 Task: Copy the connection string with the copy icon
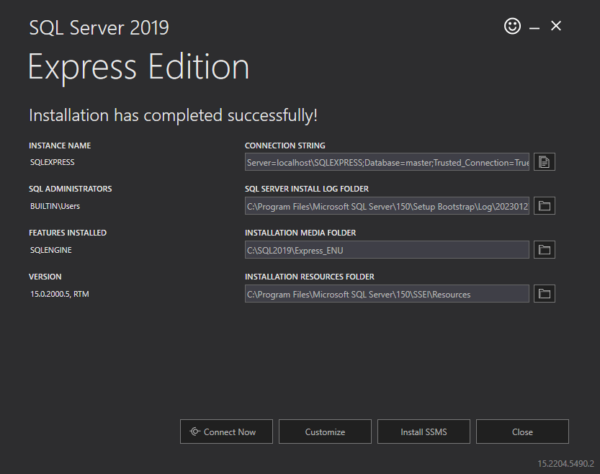coord(544,162)
